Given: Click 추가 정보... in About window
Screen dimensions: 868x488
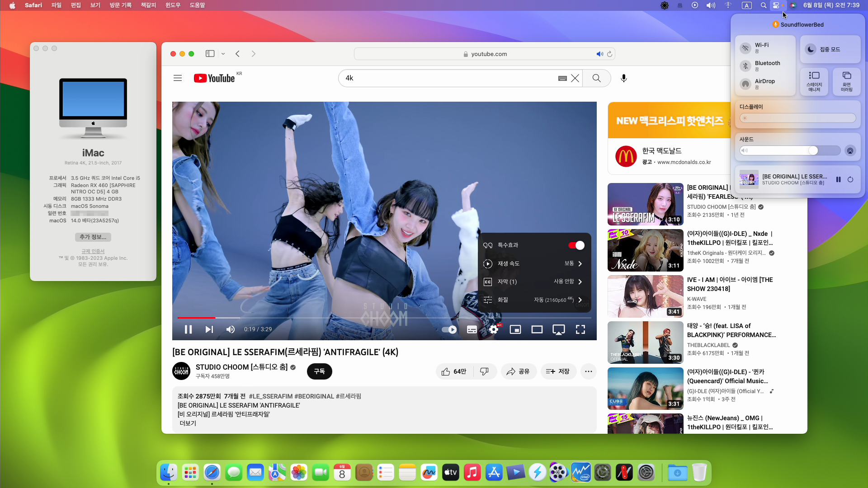Looking at the screenshot, I should (93, 237).
